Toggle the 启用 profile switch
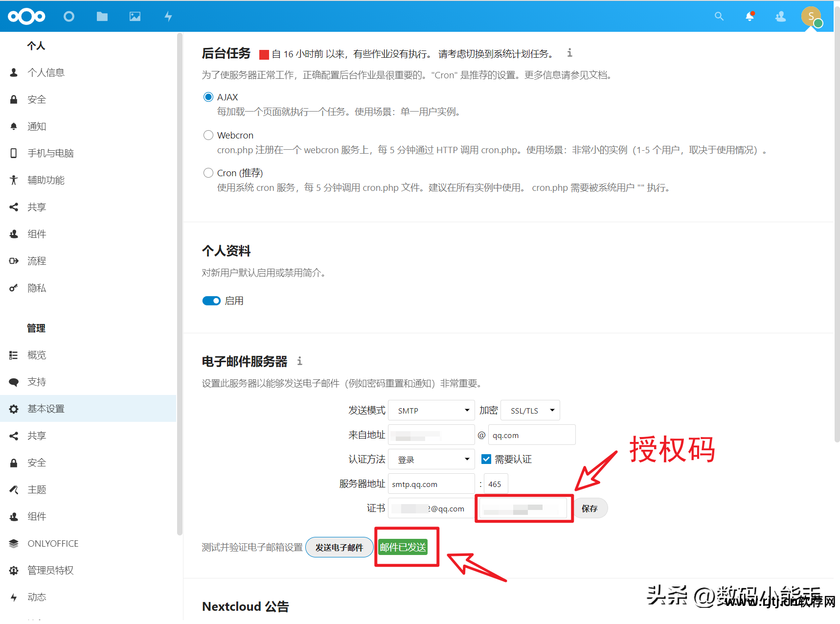840x624 pixels. point(211,300)
